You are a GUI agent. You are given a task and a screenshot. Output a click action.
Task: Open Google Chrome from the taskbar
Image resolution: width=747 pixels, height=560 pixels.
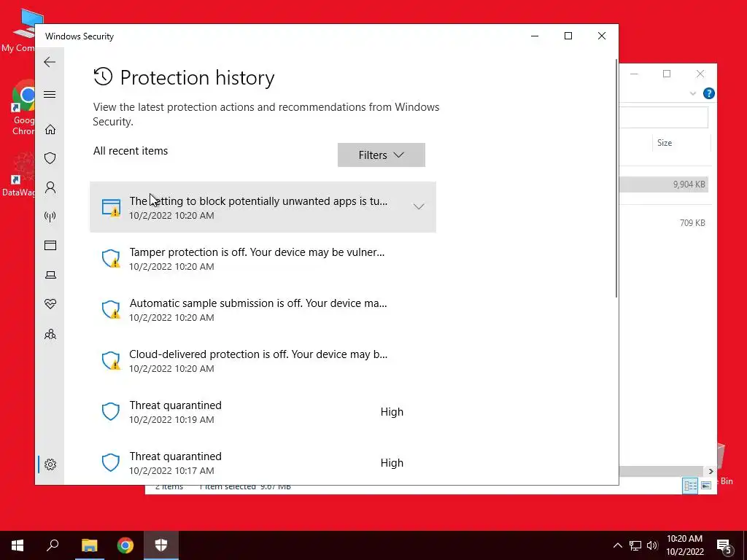click(x=125, y=545)
